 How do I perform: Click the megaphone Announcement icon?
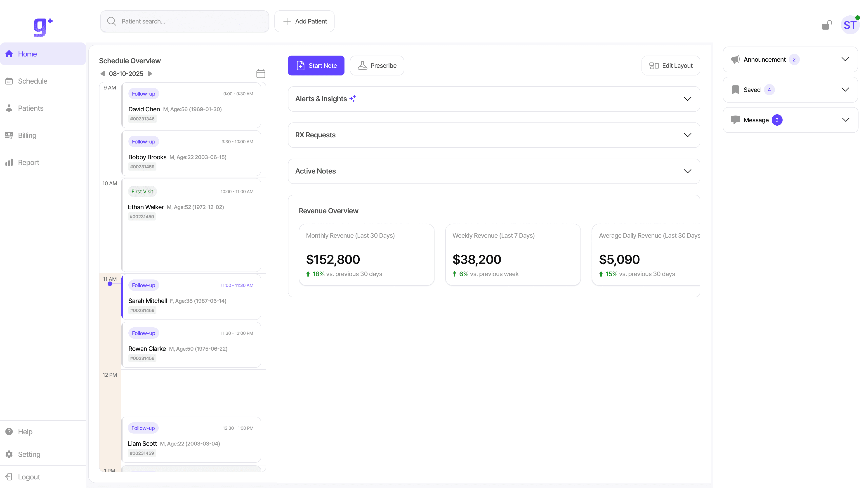735,60
